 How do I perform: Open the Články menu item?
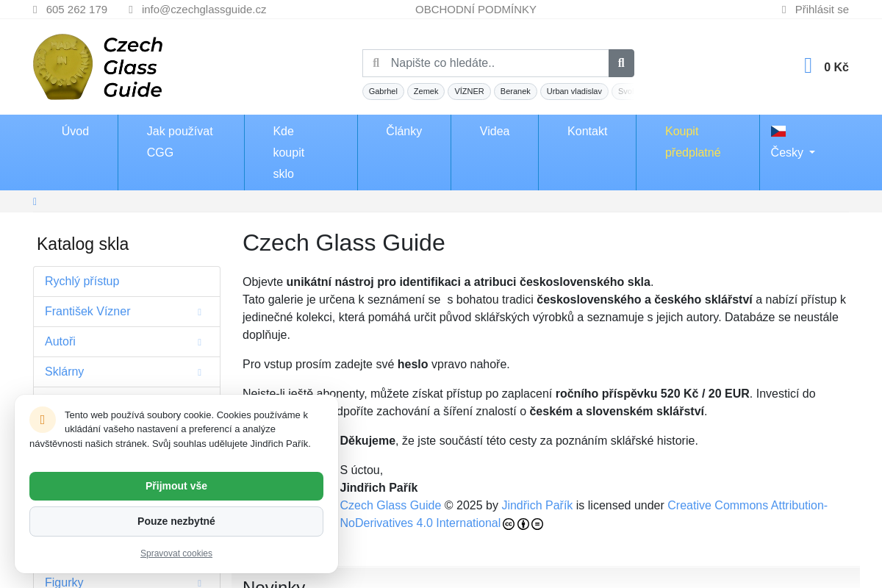tap(404, 132)
